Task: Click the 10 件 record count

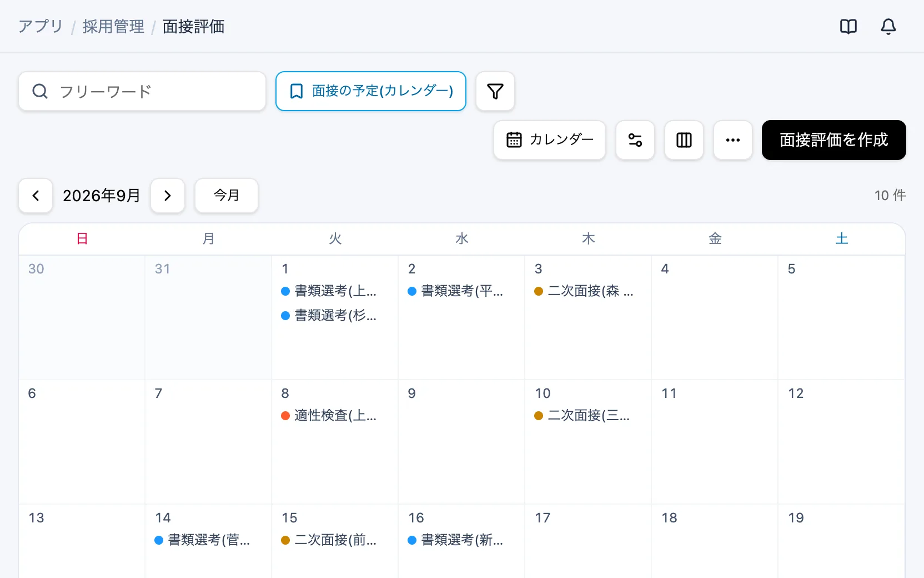Action: coord(890,196)
